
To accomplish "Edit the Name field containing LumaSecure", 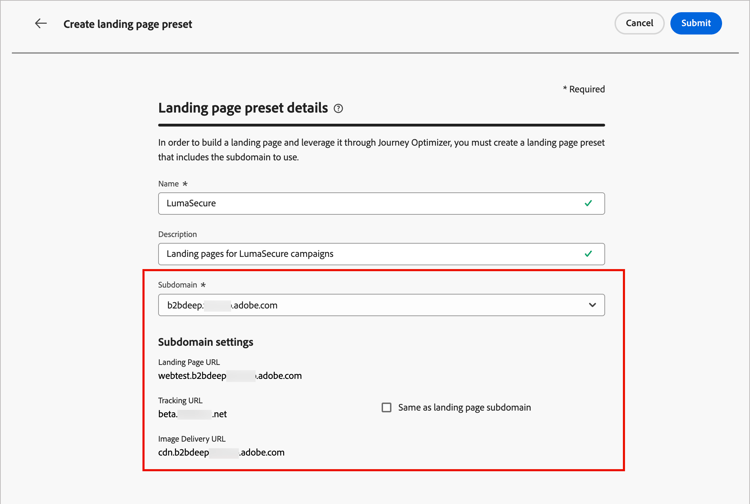I will [381, 203].
